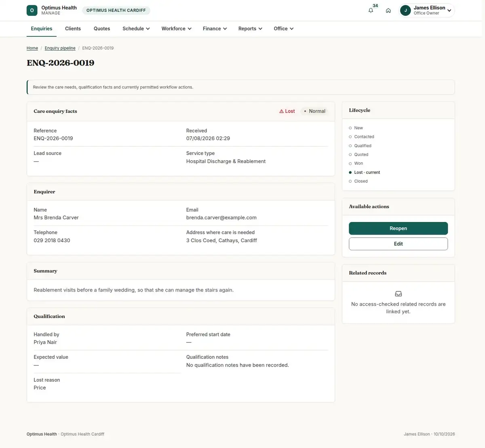This screenshot has width=485, height=448.
Task: Click the empty inbox icon in Related records
Action: (398, 294)
